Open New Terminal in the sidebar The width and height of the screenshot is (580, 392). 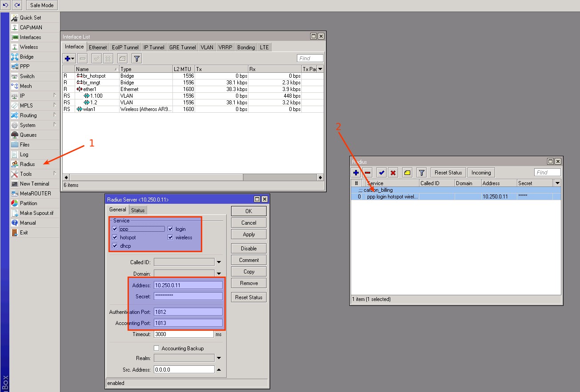pyautogui.click(x=34, y=184)
